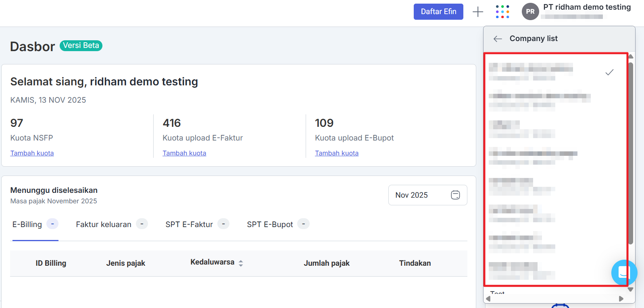Click the calendar icon in Nov 2025 field
644x308 pixels.
pyautogui.click(x=455, y=195)
